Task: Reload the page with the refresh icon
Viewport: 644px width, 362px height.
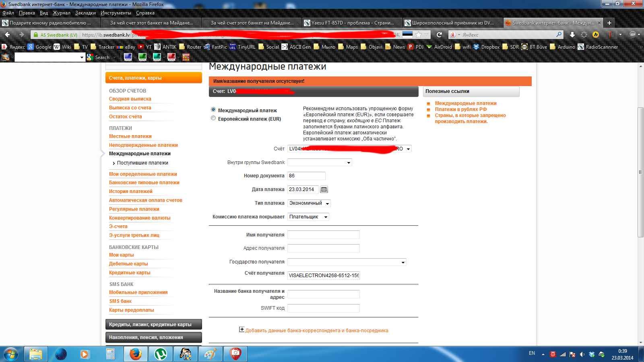Action: (439, 35)
